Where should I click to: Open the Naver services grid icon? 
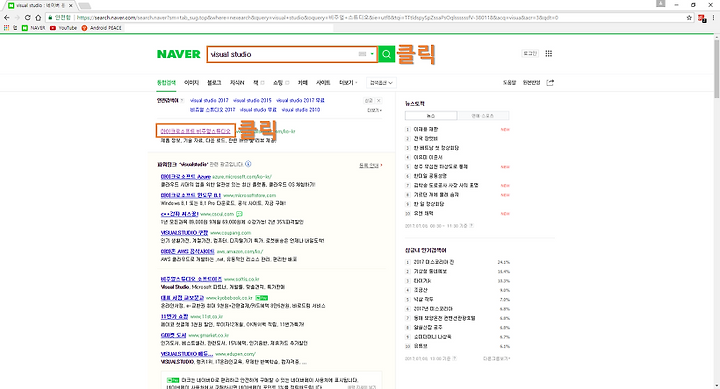coord(548,54)
